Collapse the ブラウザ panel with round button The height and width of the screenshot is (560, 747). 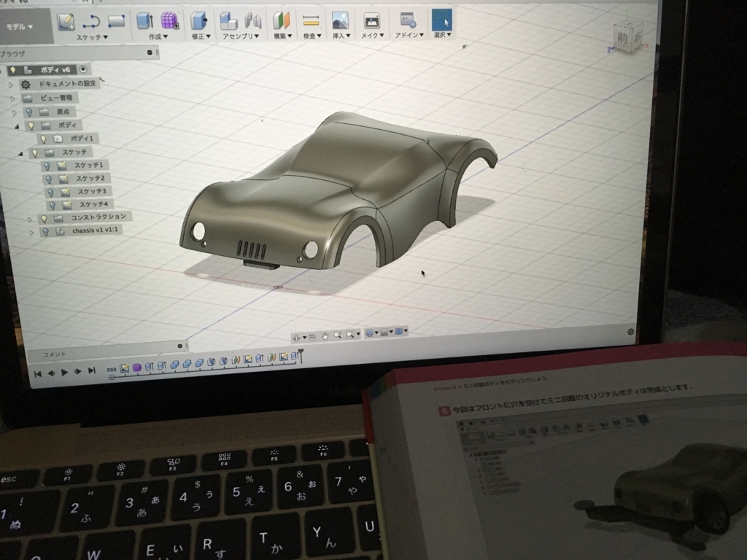[x=150, y=52]
